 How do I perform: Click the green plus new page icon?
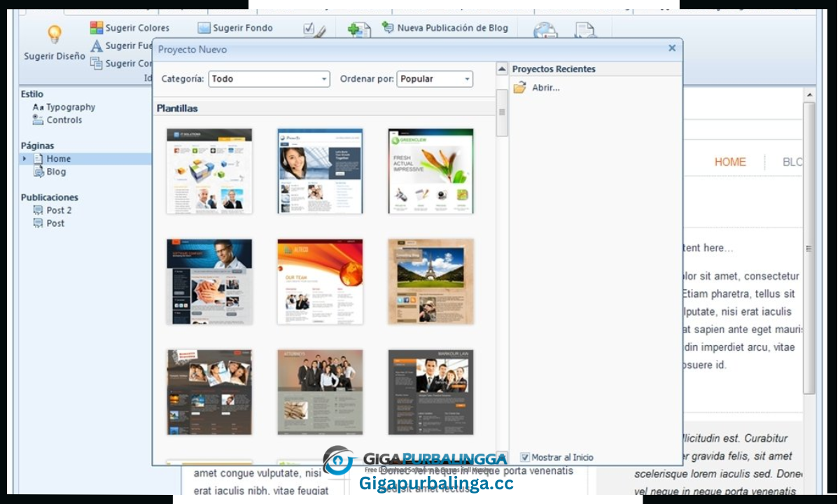click(x=359, y=30)
